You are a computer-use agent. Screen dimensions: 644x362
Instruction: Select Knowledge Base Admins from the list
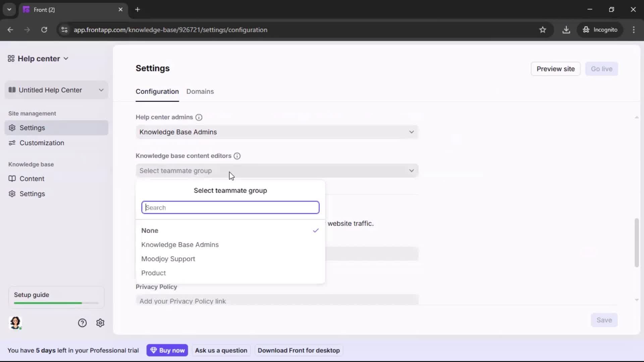click(x=180, y=245)
